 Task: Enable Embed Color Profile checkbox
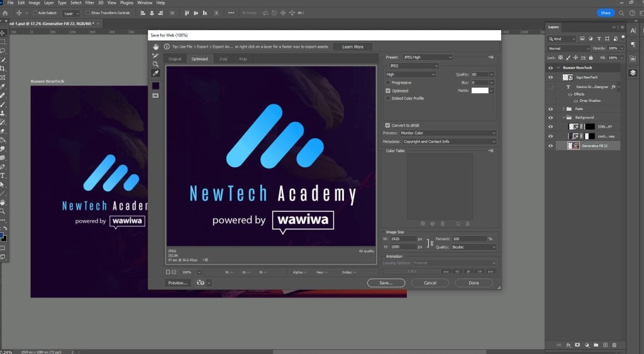click(387, 99)
